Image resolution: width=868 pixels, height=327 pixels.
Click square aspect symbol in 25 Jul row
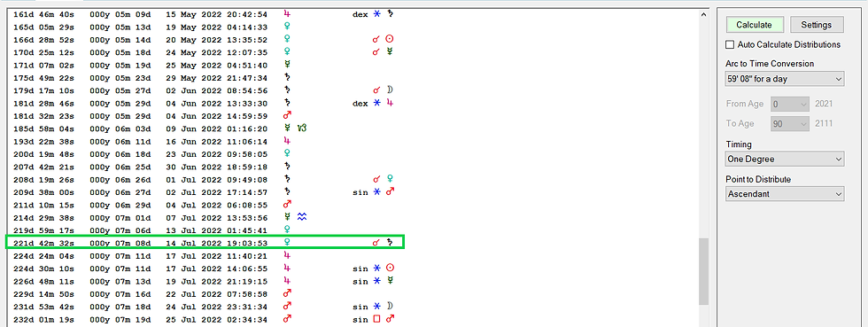[x=376, y=319]
